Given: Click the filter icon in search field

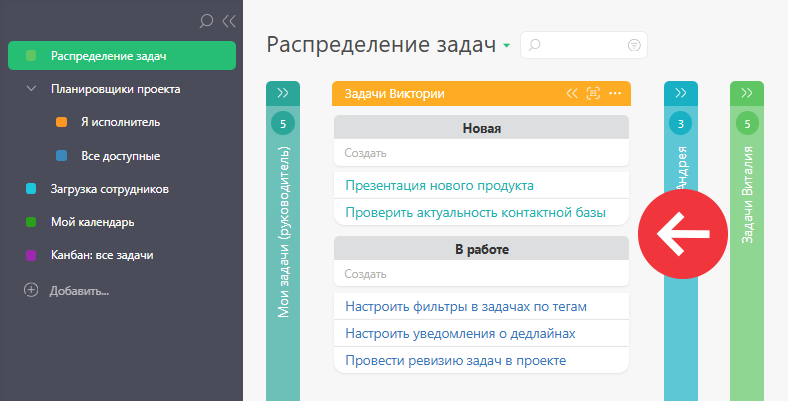Looking at the screenshot, I should [634, 45].
